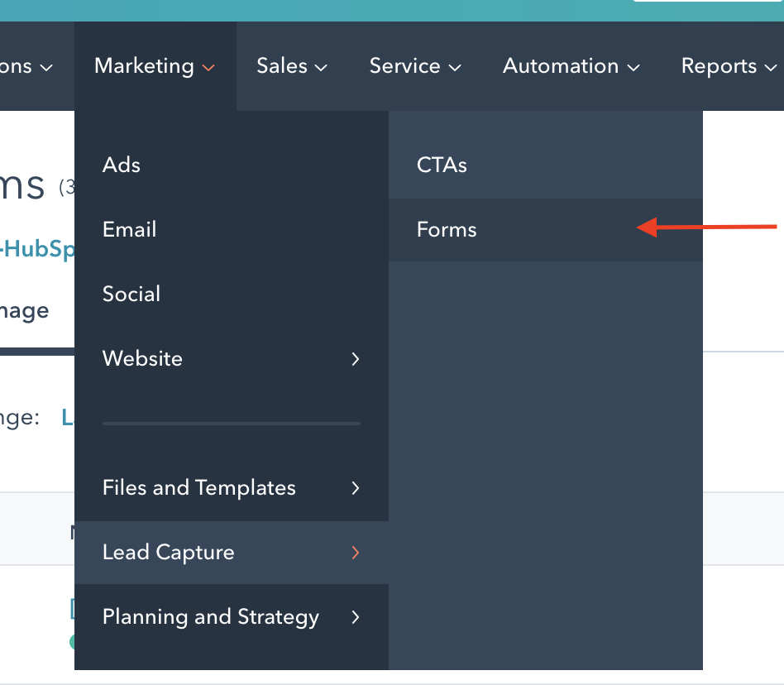
Task: Open the Service navigation menu
Action: click(x=414, y=66)
